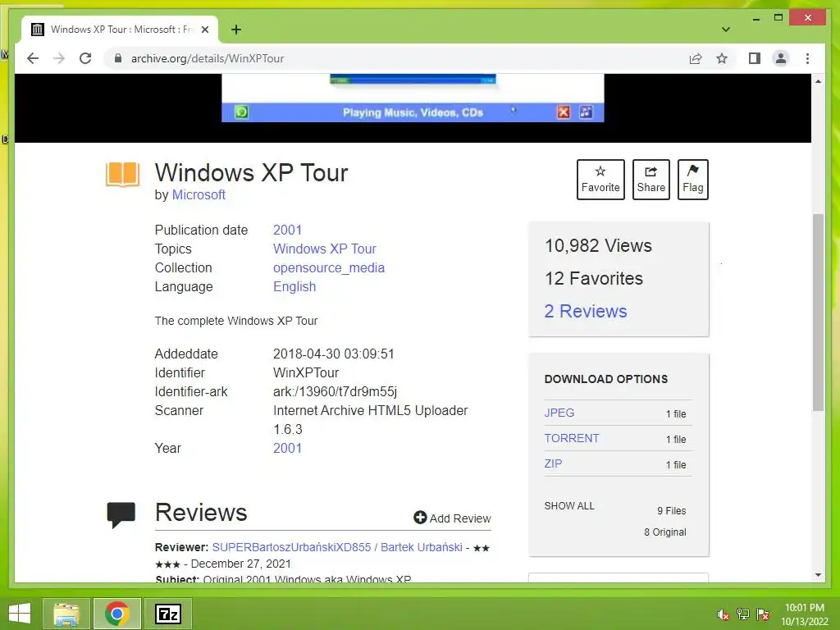840x630 pixels.
Task: Click the Action Center flag tray icon
Action: [763, 614]
